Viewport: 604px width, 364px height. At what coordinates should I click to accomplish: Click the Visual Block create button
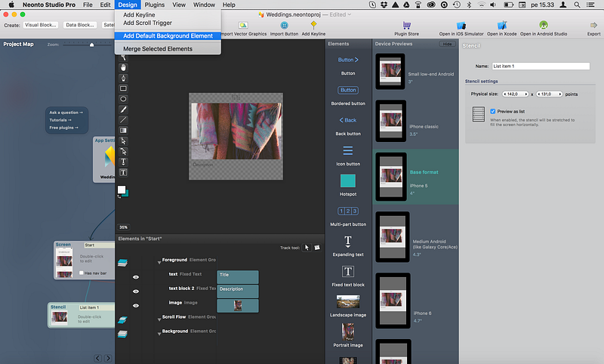click(41, 25)
